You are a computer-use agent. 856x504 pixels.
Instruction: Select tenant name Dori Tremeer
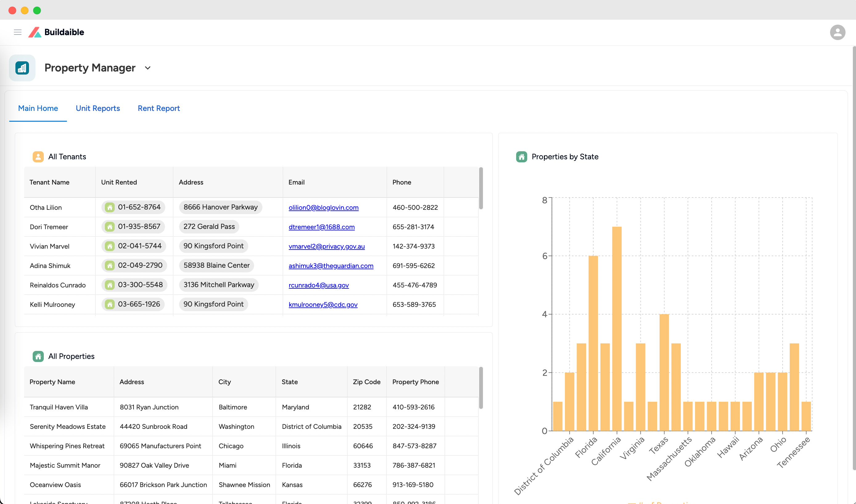coord(49,227)
